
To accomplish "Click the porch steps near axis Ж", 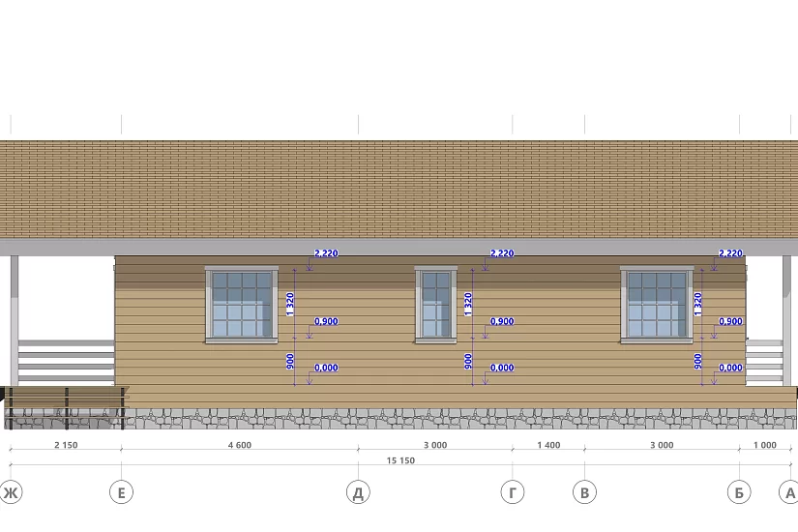I will click(x=65, y=407).
